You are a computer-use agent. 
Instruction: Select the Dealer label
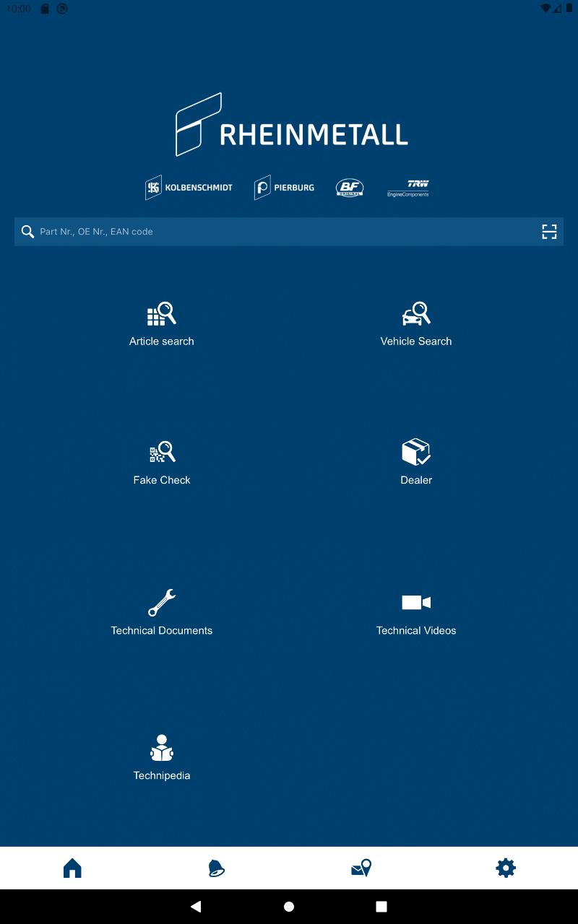(416, 480)
